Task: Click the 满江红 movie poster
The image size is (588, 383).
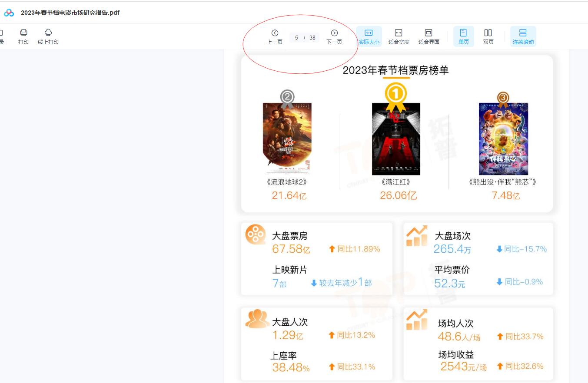Action: coord(396,139)
